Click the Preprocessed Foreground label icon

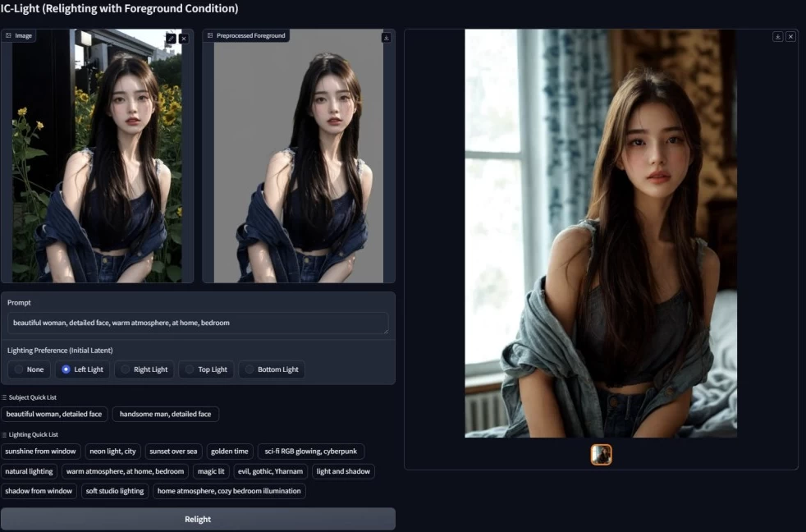[x=210, y=36]
